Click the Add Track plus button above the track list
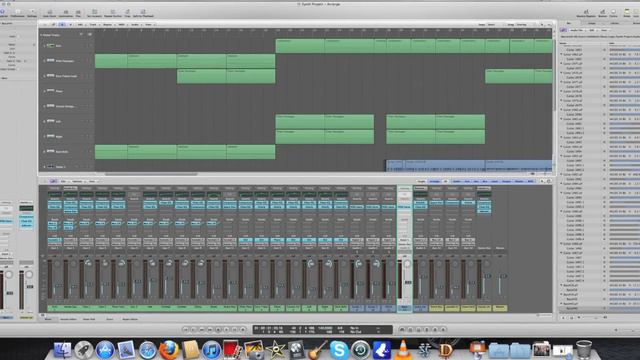 [x=81, y=35]
